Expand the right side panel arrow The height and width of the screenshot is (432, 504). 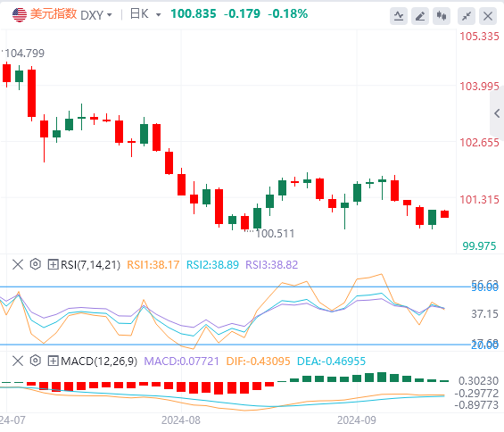(x=497, y=113)
